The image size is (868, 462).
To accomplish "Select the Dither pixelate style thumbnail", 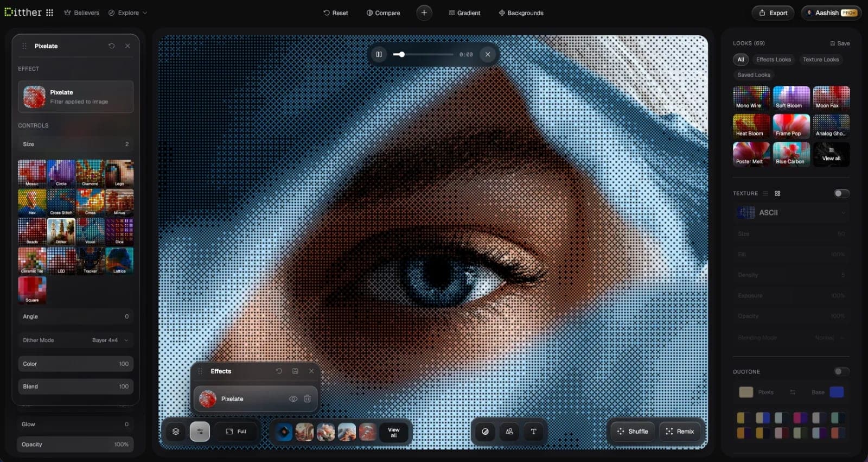I will click(61, 231).
